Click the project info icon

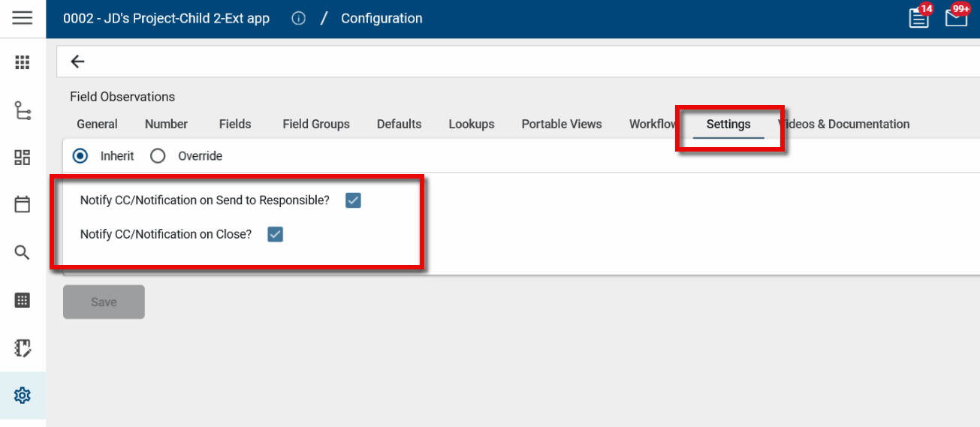pyautogui.click(x=298, y=19)
